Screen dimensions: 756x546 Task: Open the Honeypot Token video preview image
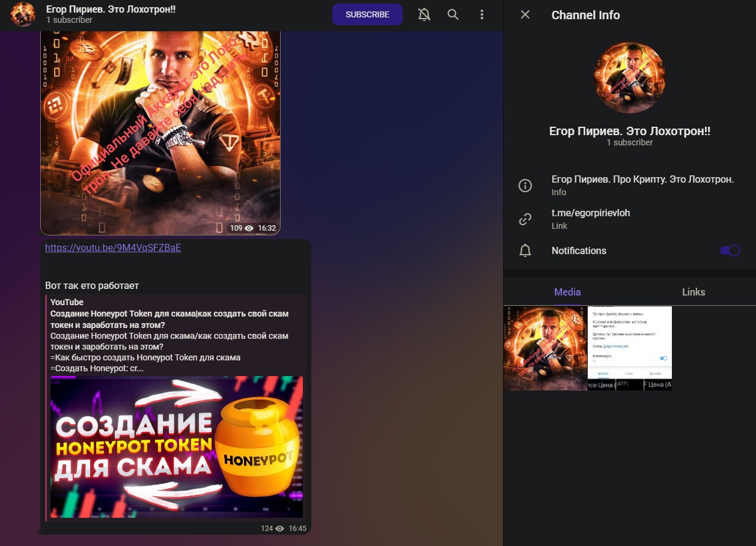[177, 447]
